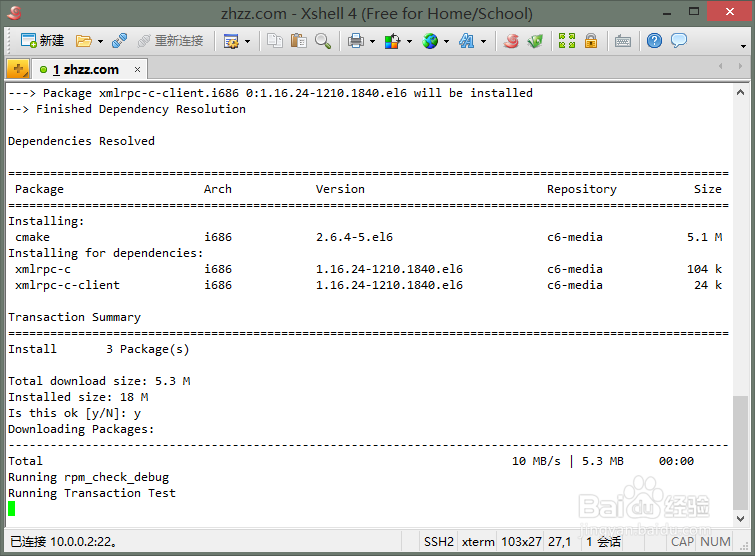This screenshot has height=556, width=755.
Task: Expand the Open folder dropdown arrow
Action: point(100,41)
